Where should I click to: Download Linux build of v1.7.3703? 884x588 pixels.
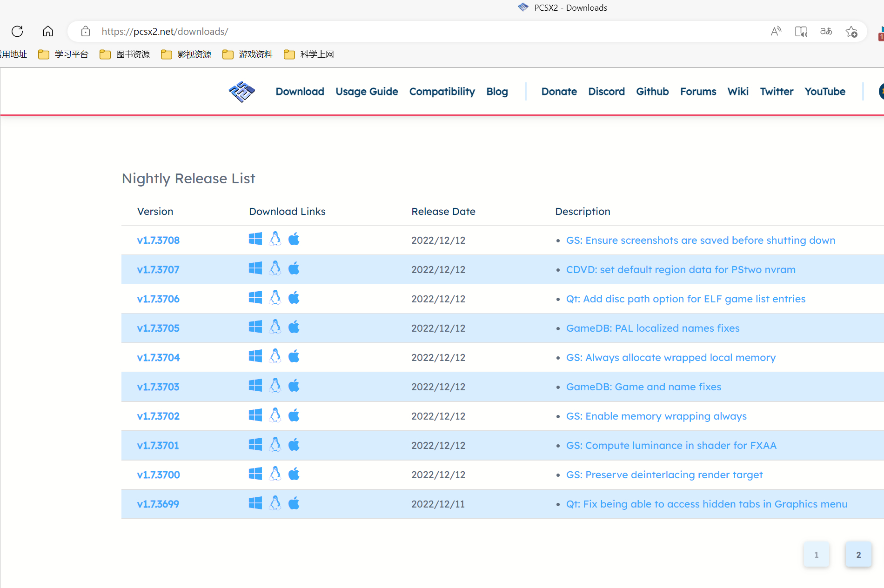275,386
